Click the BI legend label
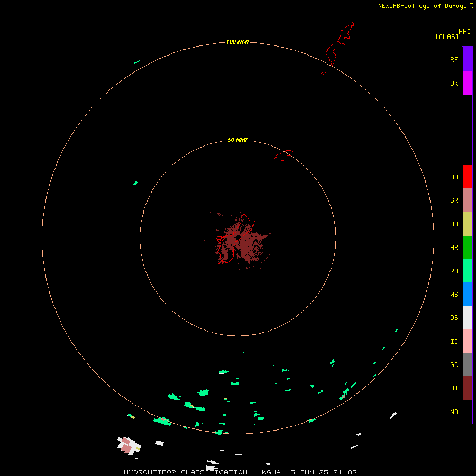The width and height of the screenshot is (476, 476). click(x=454, y=388)
